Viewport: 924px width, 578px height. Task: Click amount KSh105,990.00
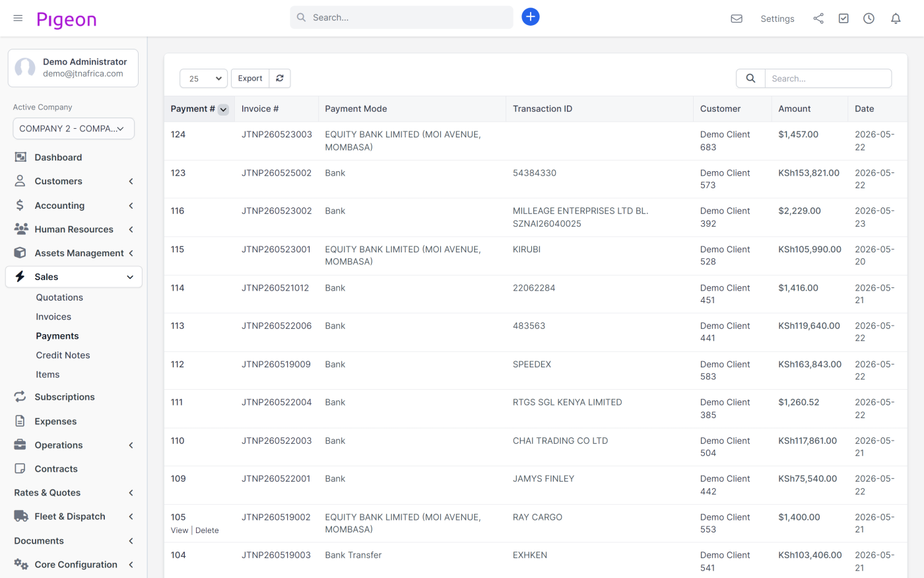point(810,250)
